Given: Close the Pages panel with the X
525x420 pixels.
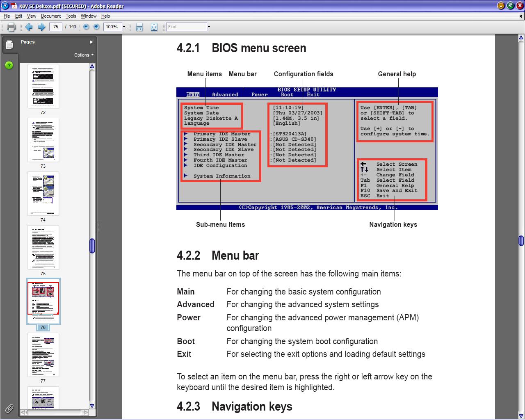Looking at the screenshot, I should (91, 42).
